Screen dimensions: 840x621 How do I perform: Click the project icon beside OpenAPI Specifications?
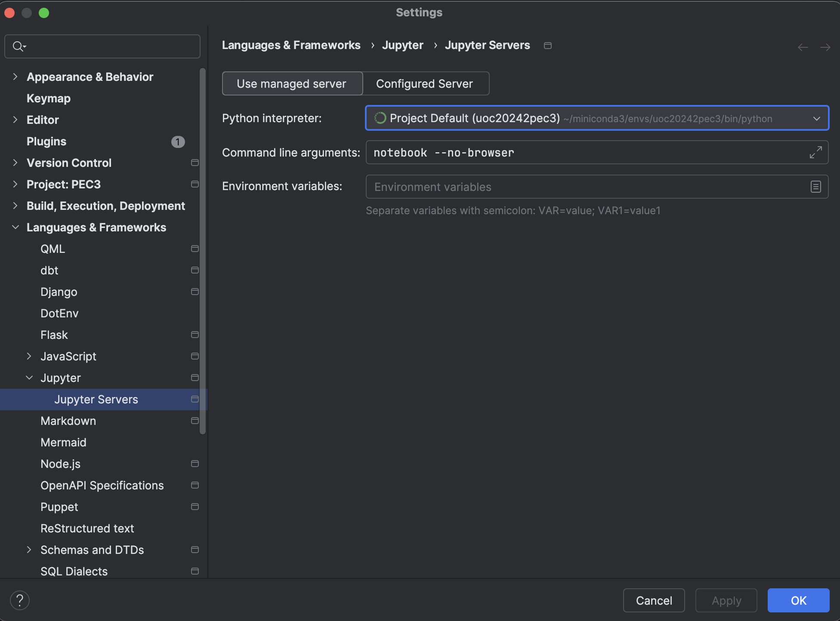[x=195, y=485]
